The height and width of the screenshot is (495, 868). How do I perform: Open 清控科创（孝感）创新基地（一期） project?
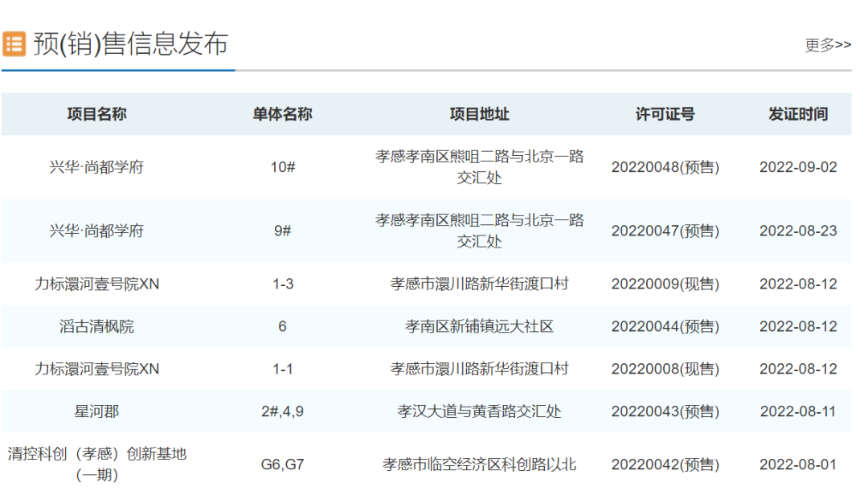coord(96,464)
